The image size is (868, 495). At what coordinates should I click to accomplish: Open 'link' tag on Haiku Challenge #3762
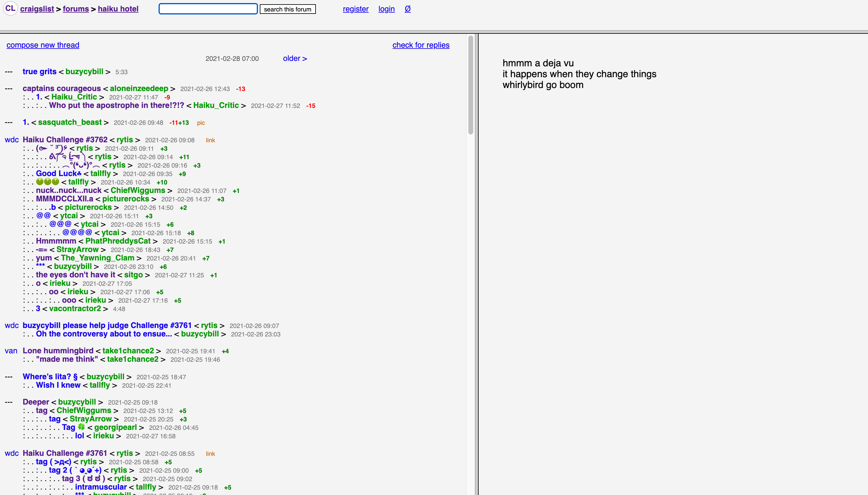click(x=210, y=140)
